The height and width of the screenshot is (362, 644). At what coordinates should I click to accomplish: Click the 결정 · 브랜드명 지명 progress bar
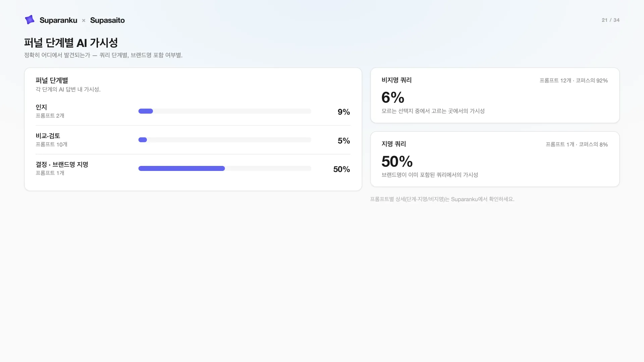click(x=225, y=169)
